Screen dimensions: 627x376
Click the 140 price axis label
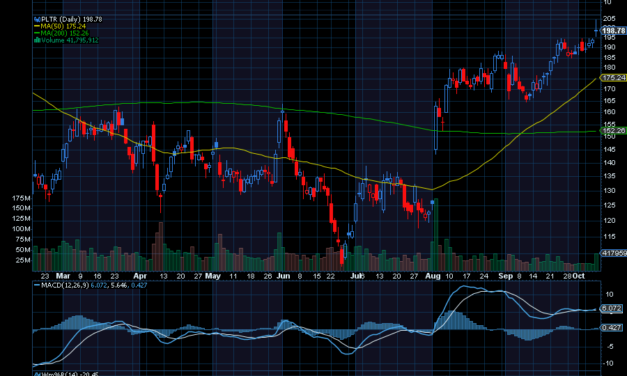click(609, 163)
